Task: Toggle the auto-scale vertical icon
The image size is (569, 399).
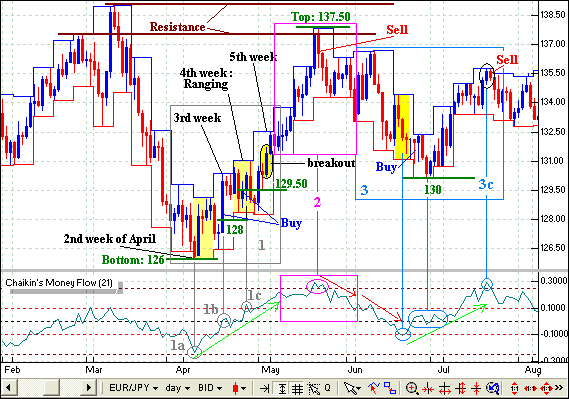Action: click(x=282, y=388)
